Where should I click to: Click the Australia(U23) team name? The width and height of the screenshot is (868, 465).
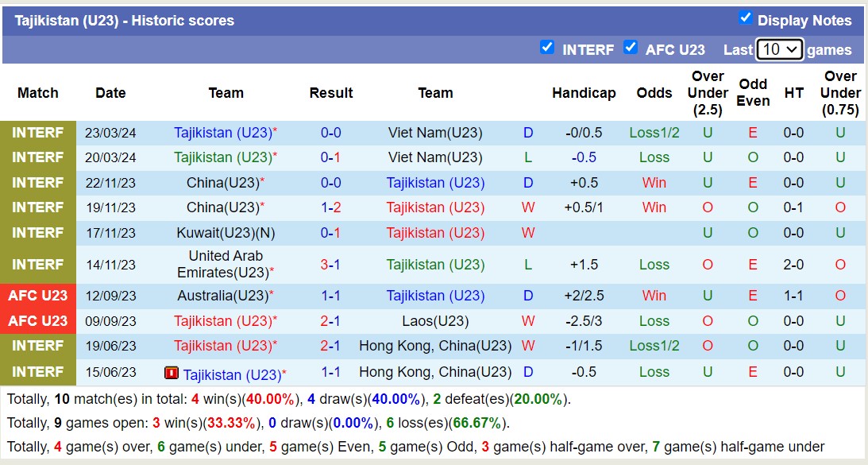pos(225,296)
